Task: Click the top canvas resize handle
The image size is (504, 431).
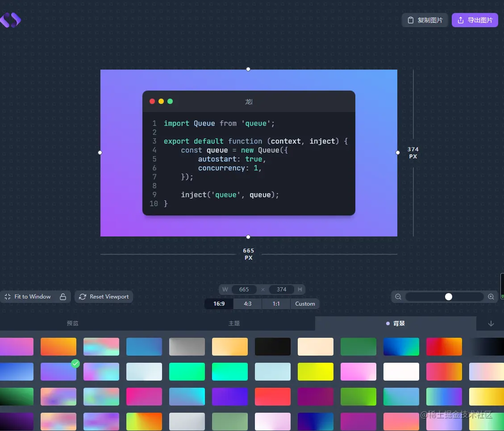Action: click(248, 69)
